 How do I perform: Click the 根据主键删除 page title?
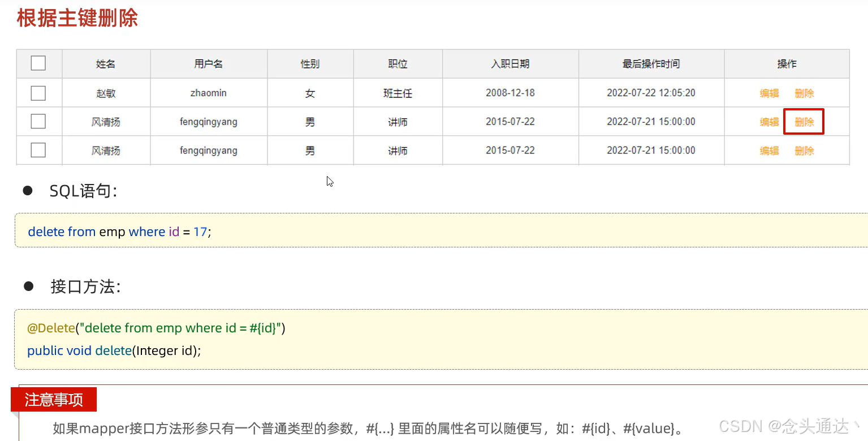click(77, 18)
